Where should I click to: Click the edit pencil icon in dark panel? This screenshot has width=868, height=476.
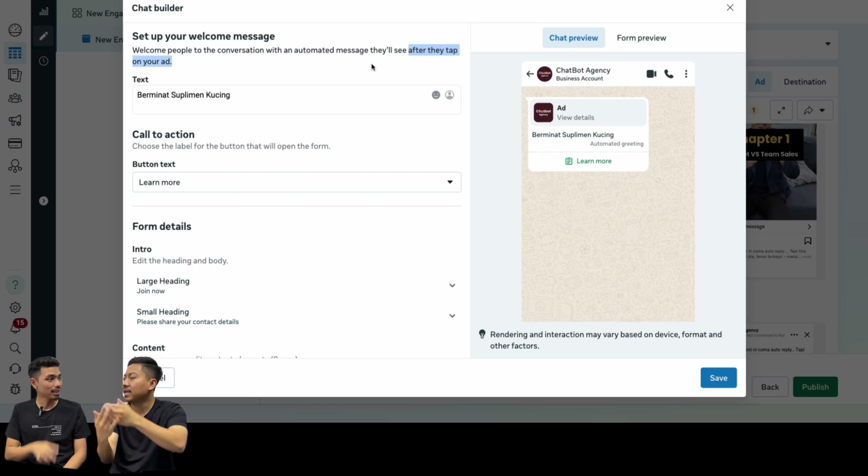(x=43, y=36)
